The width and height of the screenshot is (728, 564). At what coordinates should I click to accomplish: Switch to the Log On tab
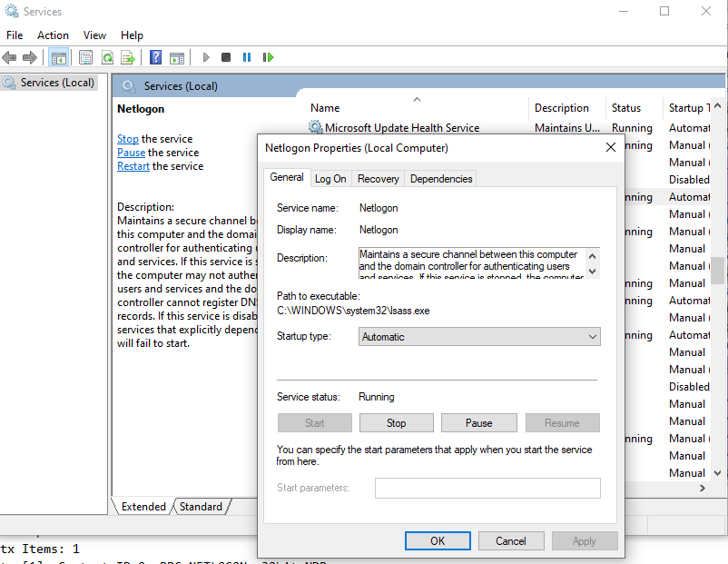click(x=330, y=179)
